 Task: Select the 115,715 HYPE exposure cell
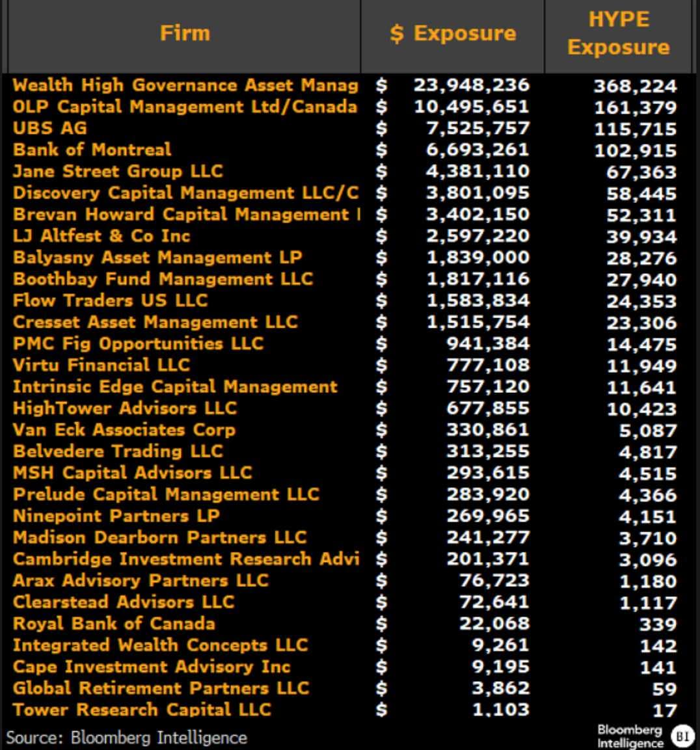635,129
